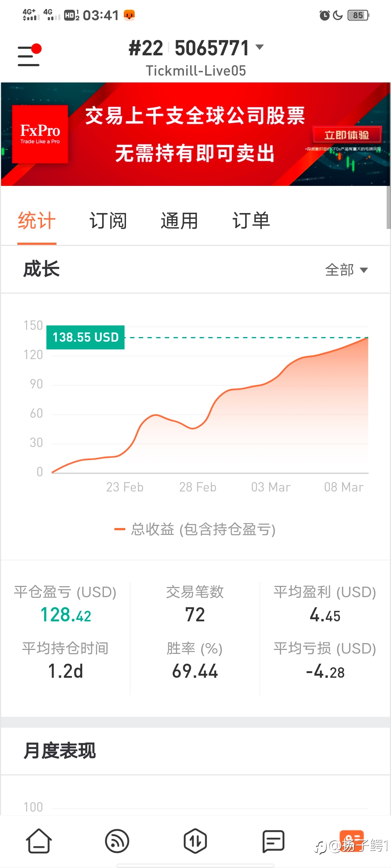Toggle the 总收益 (包含持仓盈亏) legend series
The height and width of the screenshot is (868, 391).
(x=195, y=529)
